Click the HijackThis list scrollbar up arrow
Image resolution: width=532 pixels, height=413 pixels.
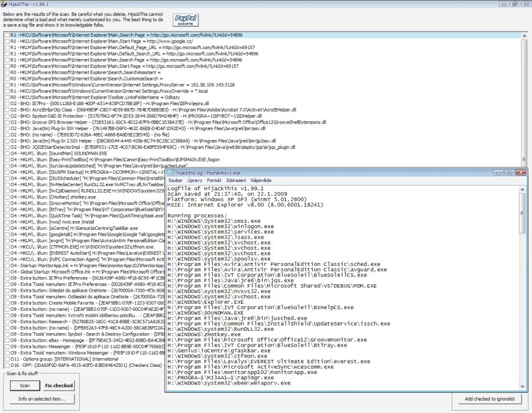coord(524,35)
